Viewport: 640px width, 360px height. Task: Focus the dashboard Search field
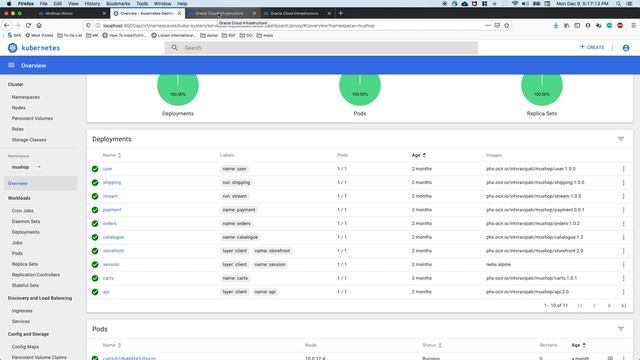tap(321, 48)
